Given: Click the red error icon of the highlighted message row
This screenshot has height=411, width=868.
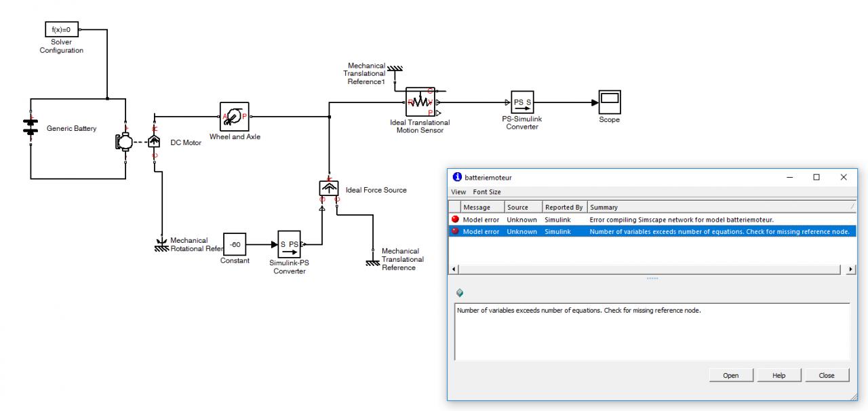Looking at the screenshot, I should (455, 231).
